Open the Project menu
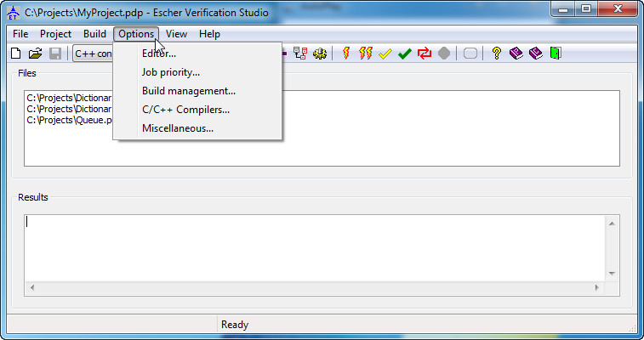The width and height of the screenshot is (644, 340). tap(55, 34)
